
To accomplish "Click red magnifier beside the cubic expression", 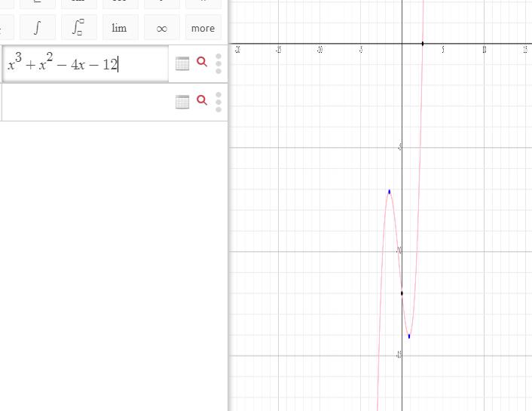I will (x=202, y=63).
